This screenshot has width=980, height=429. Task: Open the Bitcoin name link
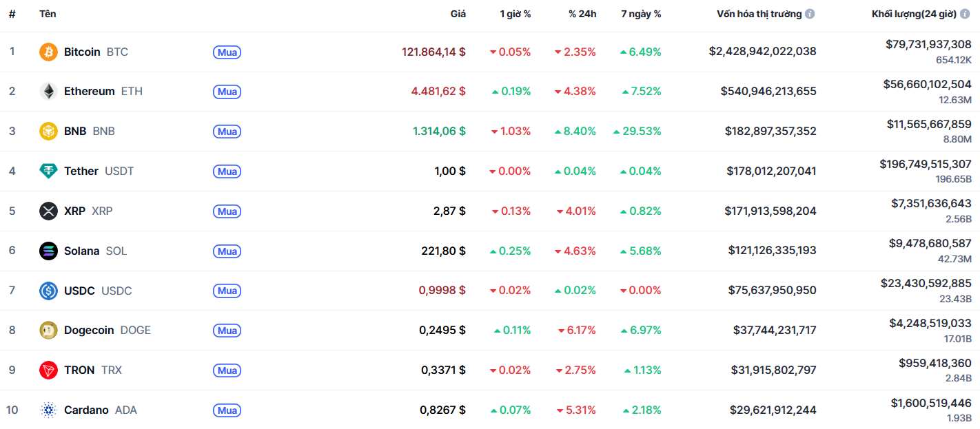(82, 52)
